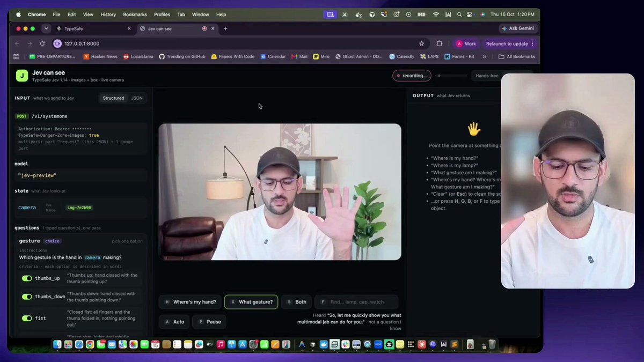Open the Mail bookmark
This screenshot has width=644, height=362.
(x=299, y=56)
